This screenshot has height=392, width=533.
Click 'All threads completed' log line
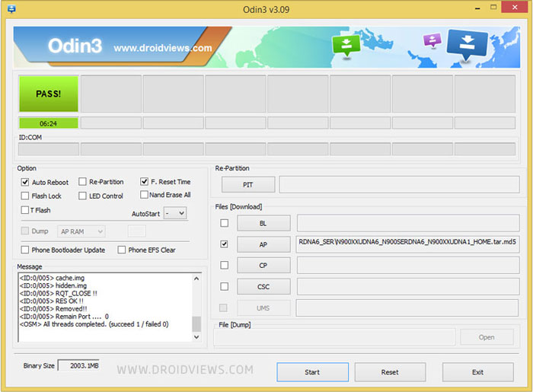click(94, 324)
